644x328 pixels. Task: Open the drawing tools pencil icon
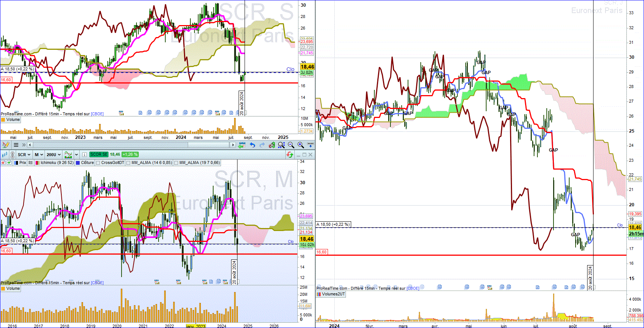point(6,145)
